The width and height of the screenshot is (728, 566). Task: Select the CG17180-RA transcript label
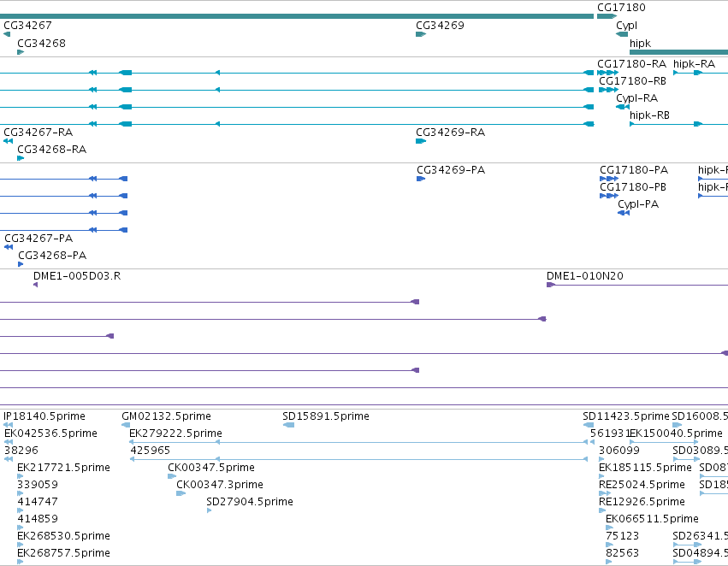coord(631,64)
